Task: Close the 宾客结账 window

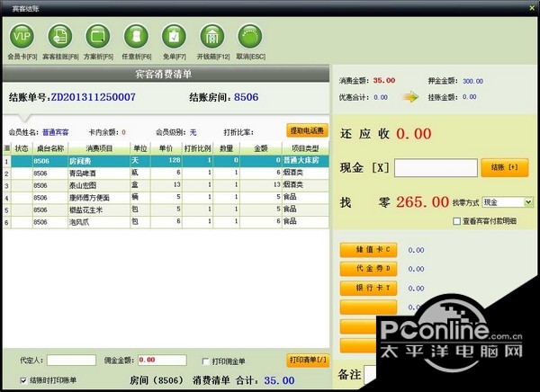Action: [533, 8]
